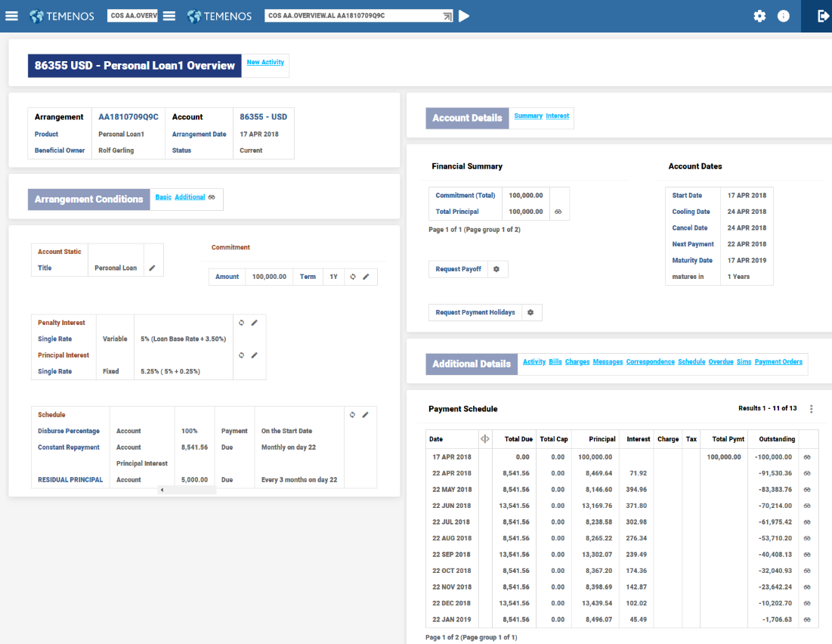Click the refresh icon for Penalty Interest
Image resolution: width=832 pixels, height=644 pixels.
pyautogui.click(x=242, y=323)
